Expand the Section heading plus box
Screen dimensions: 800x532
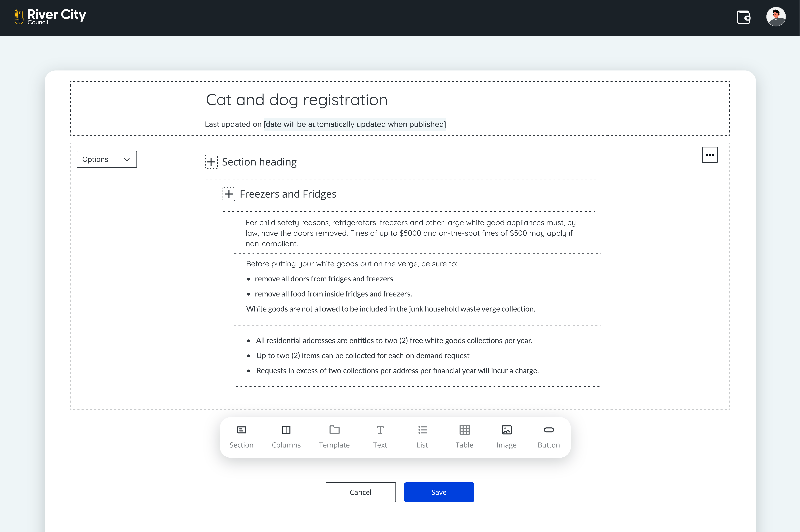211,162
